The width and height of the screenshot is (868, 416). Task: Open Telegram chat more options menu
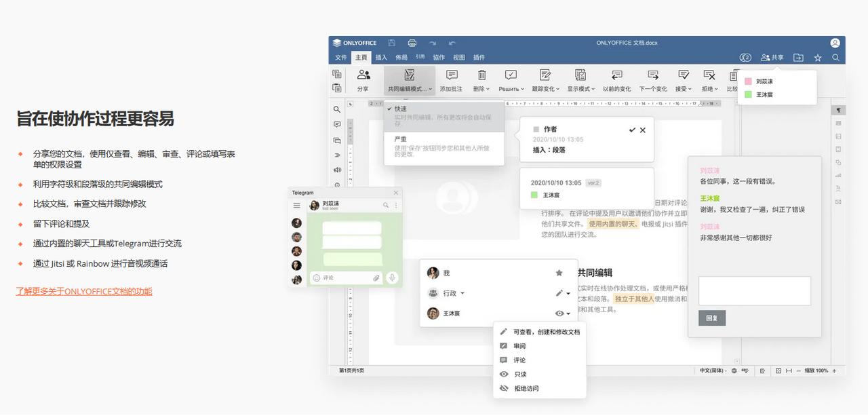[396, 205]
